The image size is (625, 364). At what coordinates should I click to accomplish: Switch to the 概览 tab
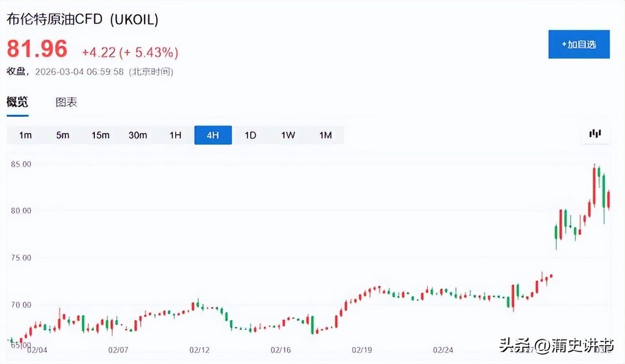pyautogui.click(x=17, y=102)
